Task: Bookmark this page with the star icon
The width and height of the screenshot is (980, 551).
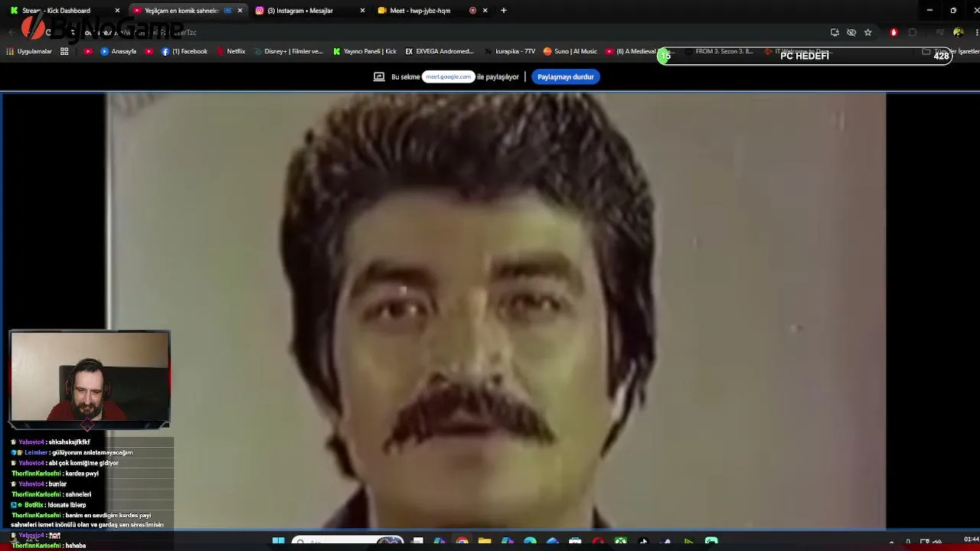Action: 868,32
